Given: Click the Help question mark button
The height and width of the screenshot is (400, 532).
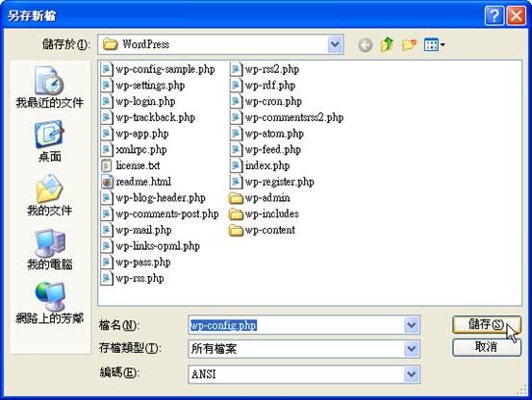Looking at the screenshot, I should point(494,15).
